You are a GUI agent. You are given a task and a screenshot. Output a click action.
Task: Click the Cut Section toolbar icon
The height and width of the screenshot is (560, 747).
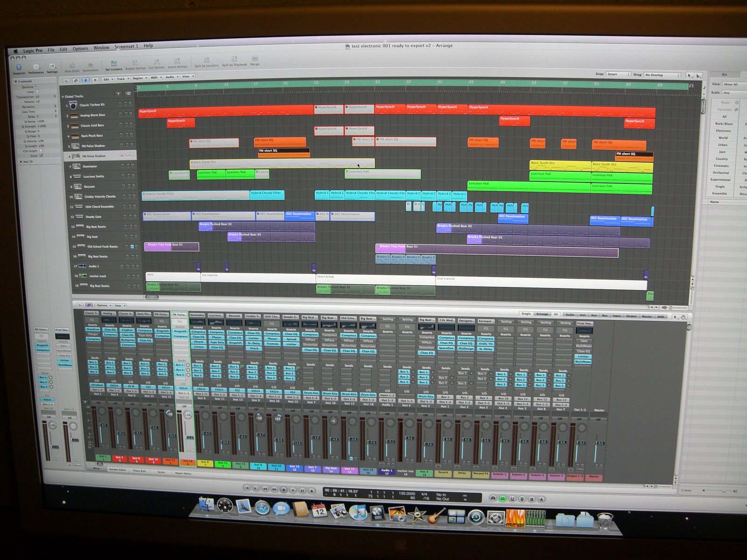(x=157, y=64)
